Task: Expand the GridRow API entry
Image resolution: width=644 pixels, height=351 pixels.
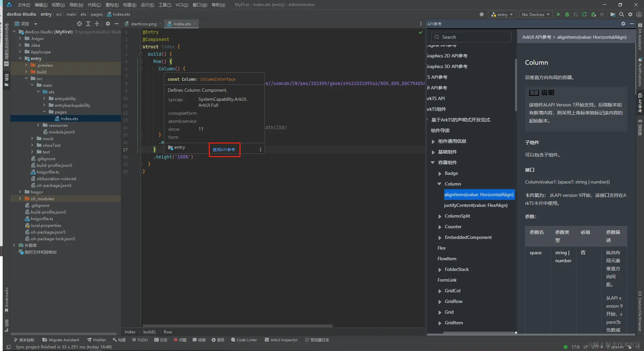Action: [x=440, y=302]
